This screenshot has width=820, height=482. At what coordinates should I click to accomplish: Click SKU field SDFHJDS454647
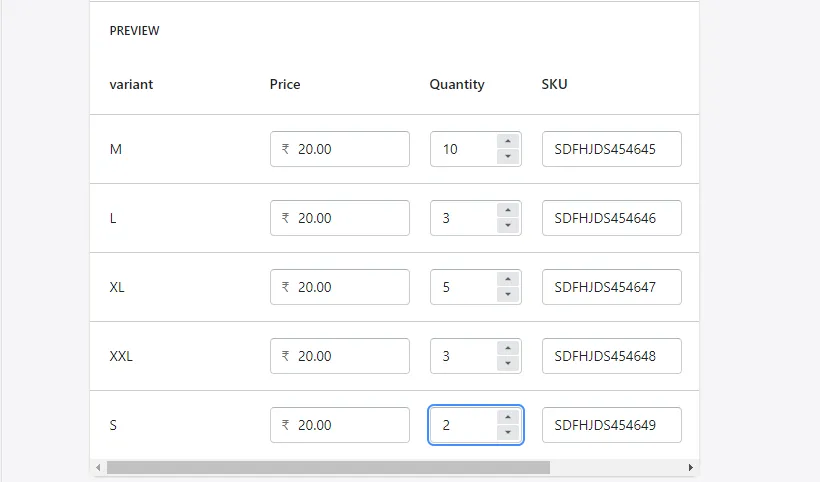click(611, 287)
